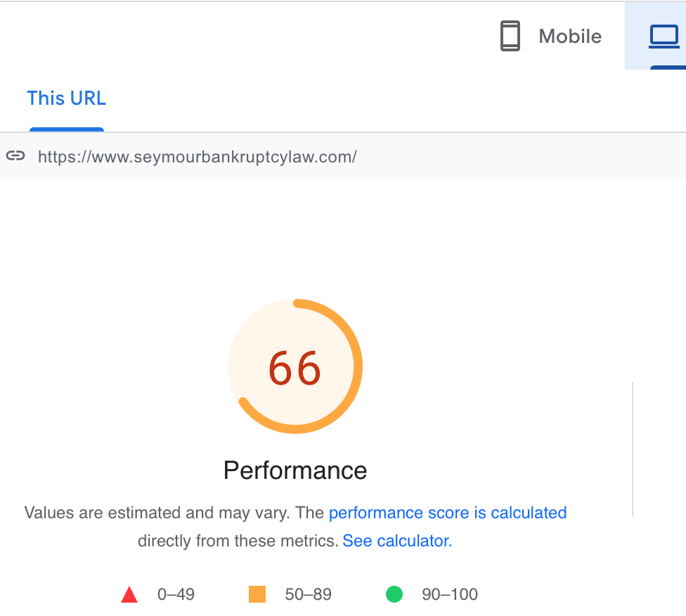Click the blue underline beneath This URL
Screen dimensions: 686x616
pos(67,129)
